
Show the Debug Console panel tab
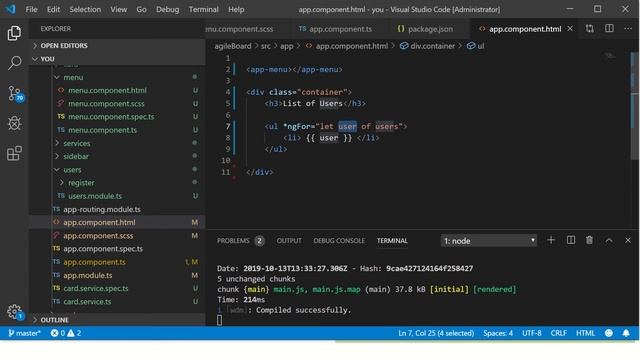point(339,241)
